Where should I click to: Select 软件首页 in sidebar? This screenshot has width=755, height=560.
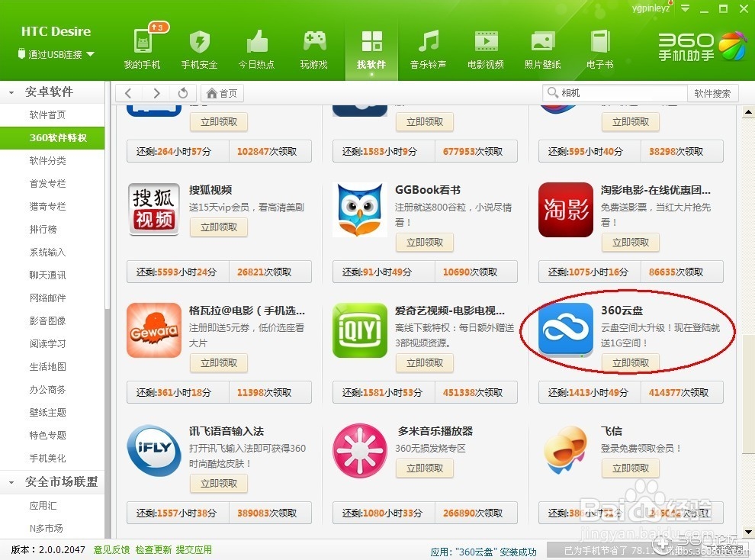click(x=47, y=114)
